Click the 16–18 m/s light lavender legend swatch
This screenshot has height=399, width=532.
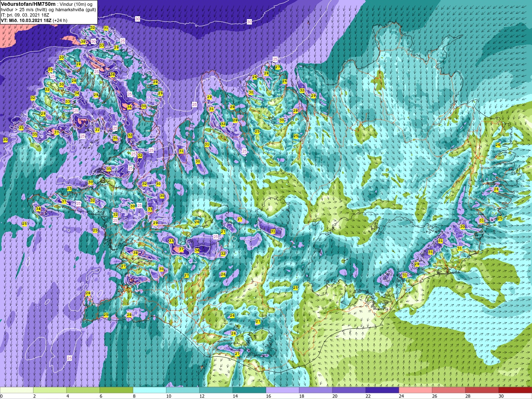point(283,390)
